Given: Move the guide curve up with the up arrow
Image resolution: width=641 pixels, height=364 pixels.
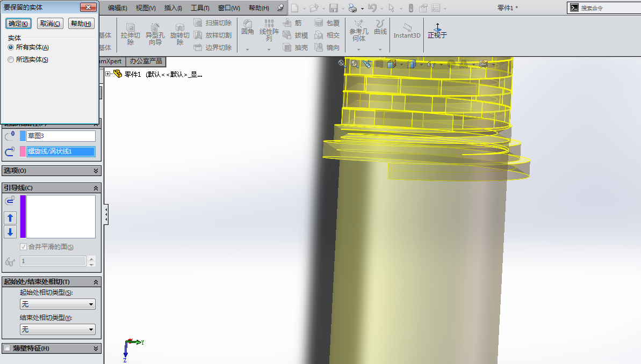Looking at the screenshot, I should [10, 218].
